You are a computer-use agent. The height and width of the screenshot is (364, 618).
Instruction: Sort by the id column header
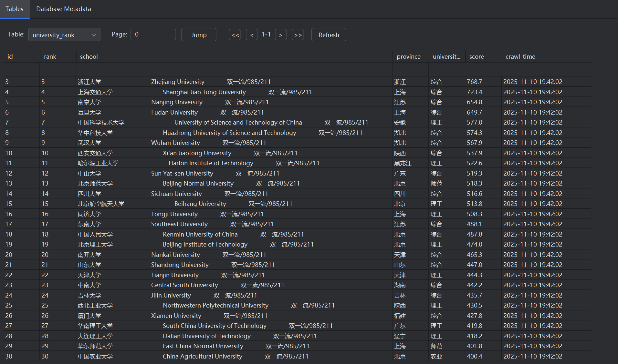(21, 56)
